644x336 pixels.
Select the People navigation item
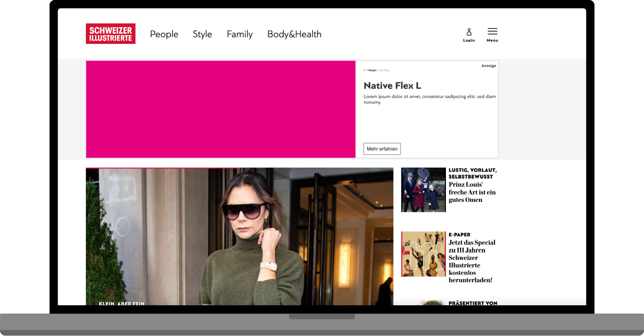(164, 34)
